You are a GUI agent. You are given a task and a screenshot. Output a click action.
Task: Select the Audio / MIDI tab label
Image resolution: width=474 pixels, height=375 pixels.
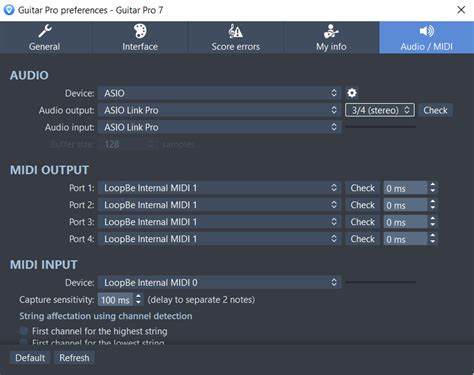[x=427, y=47]
